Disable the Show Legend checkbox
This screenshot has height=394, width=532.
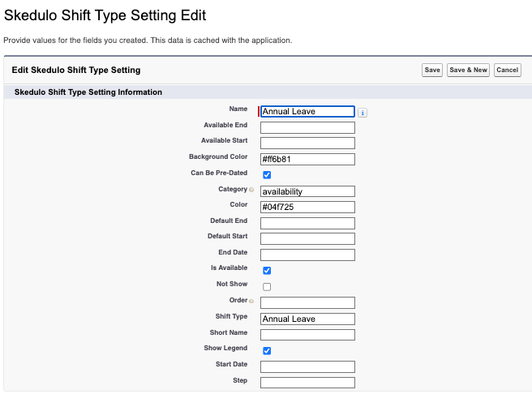click(x=267, y=350)
